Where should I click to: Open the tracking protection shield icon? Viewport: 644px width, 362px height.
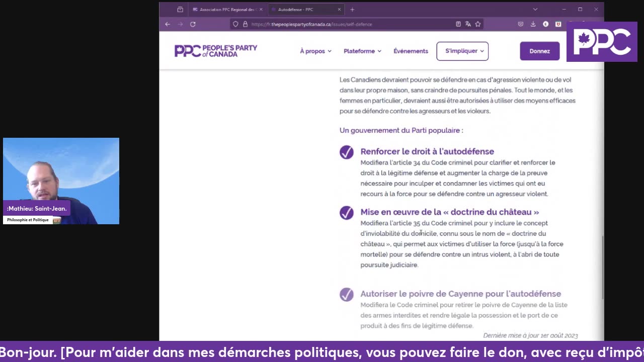(x=235, y=24)
